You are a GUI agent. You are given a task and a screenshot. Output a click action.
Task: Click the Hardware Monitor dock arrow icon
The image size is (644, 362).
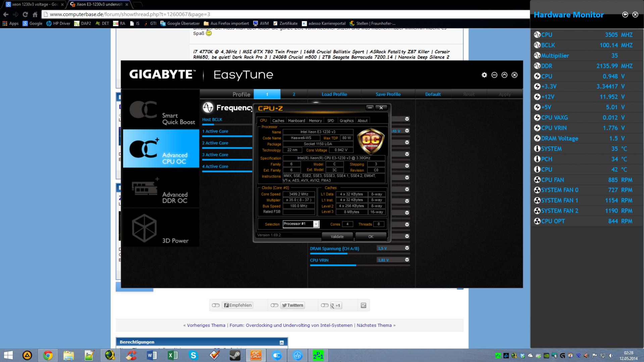click(625, 14)
